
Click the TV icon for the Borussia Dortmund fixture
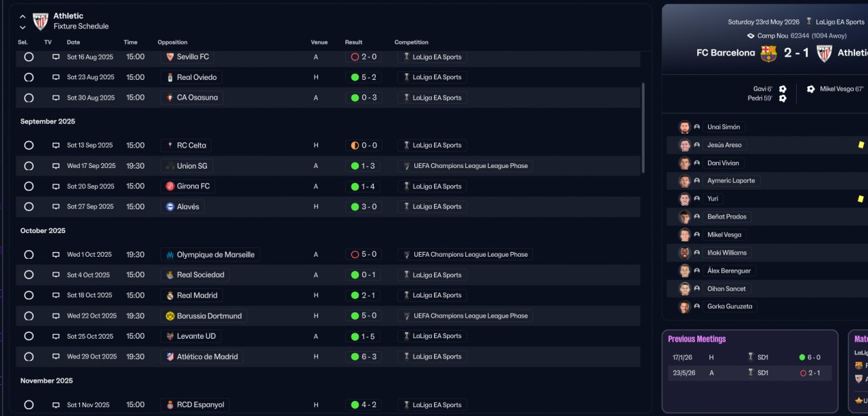click(56, 316)
